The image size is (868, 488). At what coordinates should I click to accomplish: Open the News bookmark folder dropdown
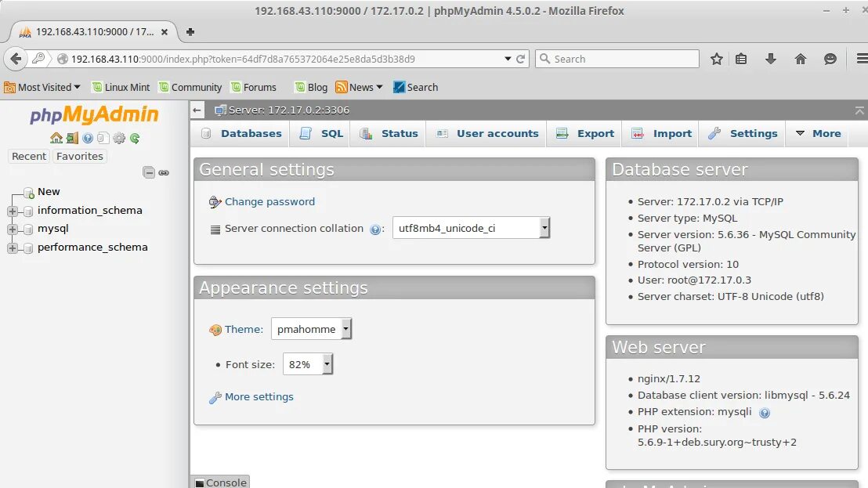click(x=360, y=87)
